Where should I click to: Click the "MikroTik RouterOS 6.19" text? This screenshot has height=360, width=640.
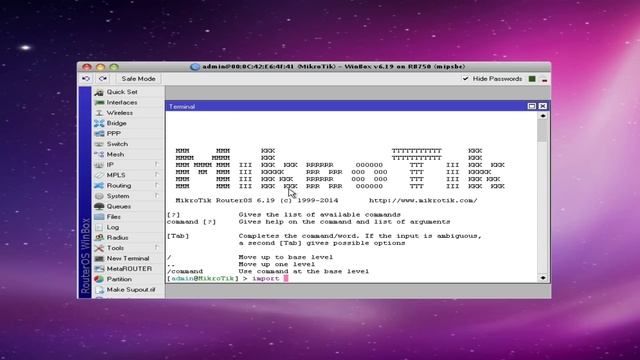tap(225, 200)
